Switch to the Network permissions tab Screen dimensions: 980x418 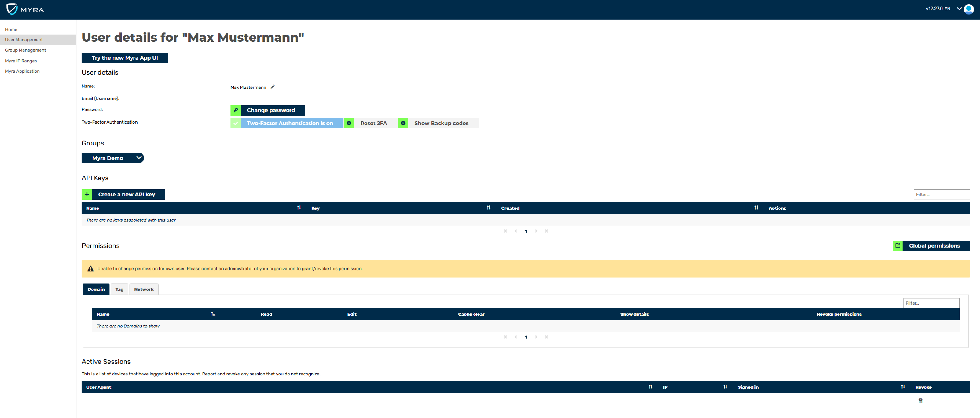pyautogui.click(x=144, y=289)
